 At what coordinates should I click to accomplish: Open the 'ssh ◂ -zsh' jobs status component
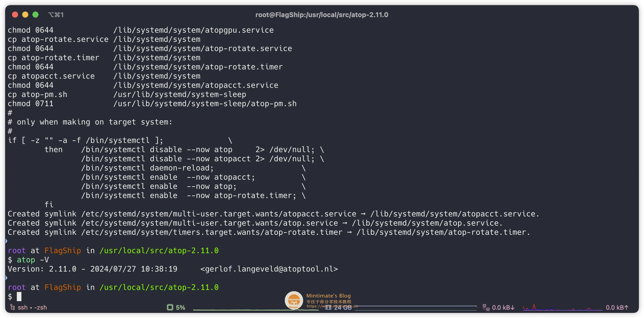28,307
